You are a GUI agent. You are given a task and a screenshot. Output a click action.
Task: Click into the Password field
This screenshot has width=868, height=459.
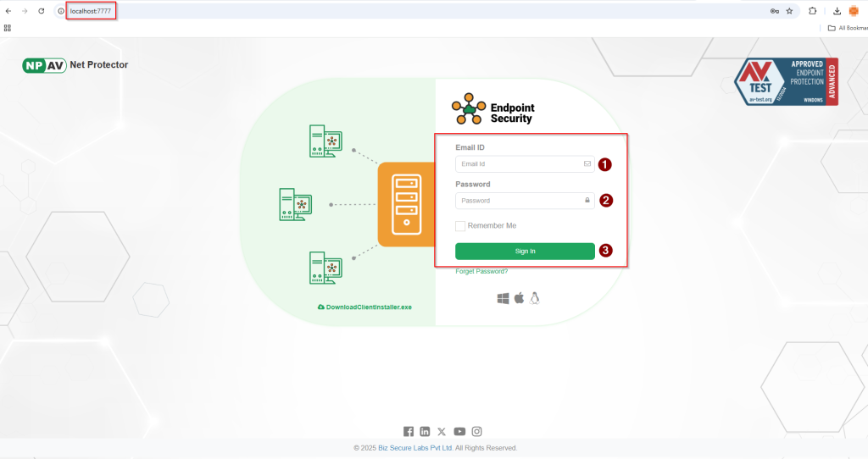pyautogui.click(x=519, y=201)
